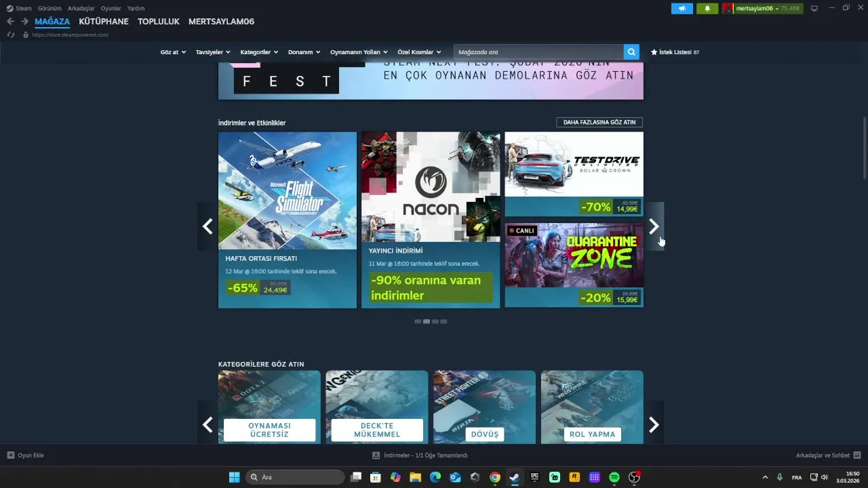Show next deals with right carousel arrow
The image size is (868, 488).
click(x=654, y=226)
